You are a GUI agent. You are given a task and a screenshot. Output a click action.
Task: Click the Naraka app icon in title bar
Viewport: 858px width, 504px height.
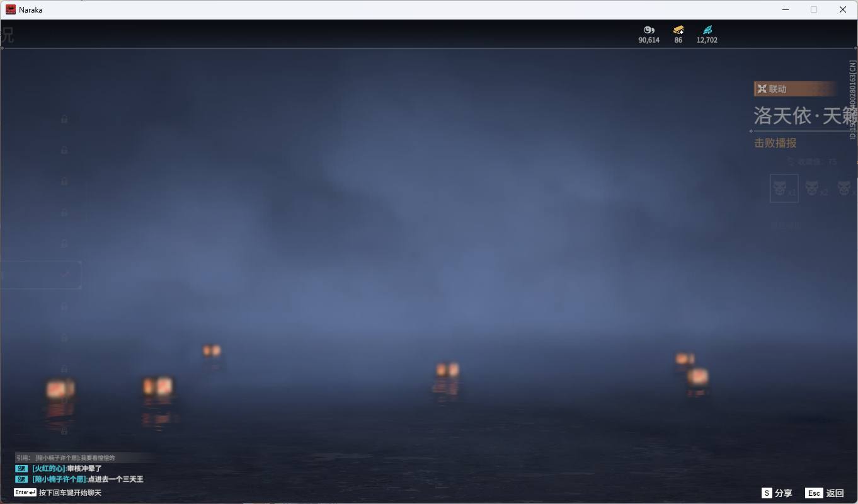(x=11, y=9)
